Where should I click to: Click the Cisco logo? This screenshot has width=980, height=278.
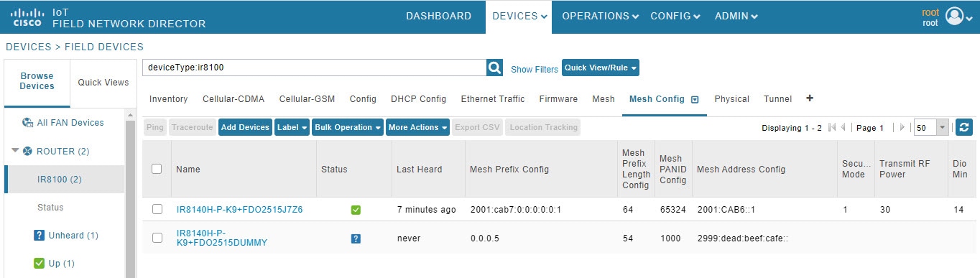click(27, 17)
